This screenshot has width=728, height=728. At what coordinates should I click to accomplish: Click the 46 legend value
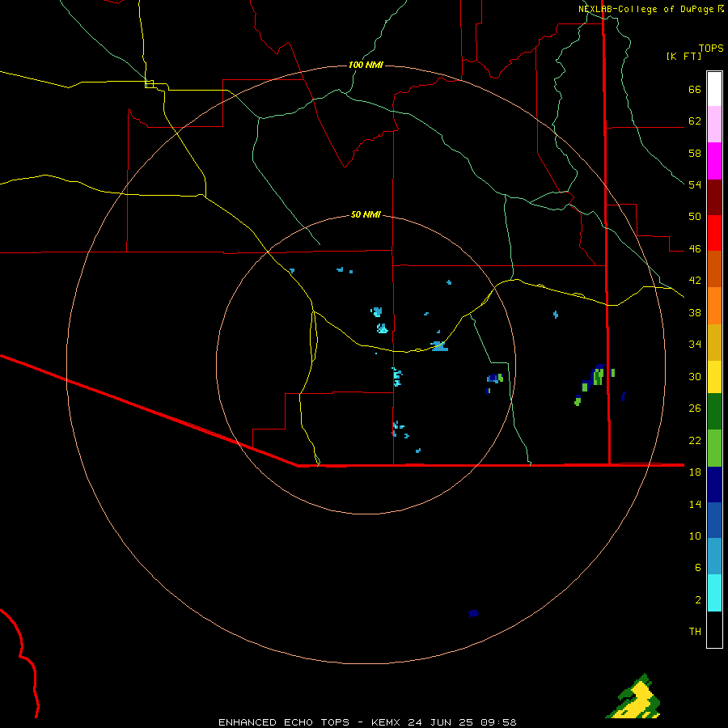[695, 249]
